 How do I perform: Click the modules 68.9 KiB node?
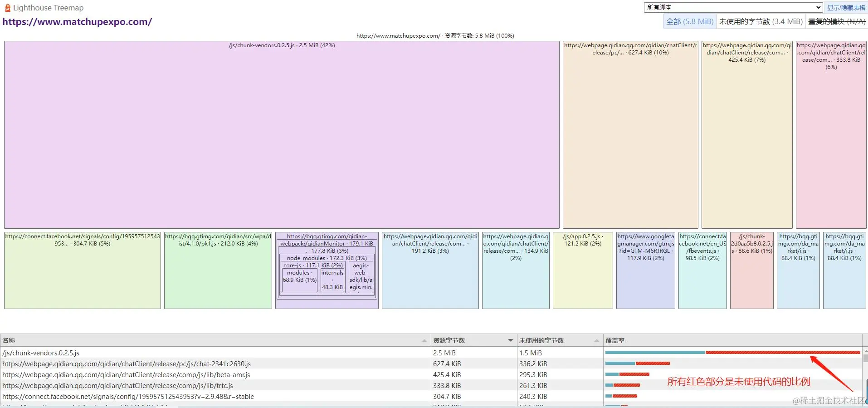300,280
